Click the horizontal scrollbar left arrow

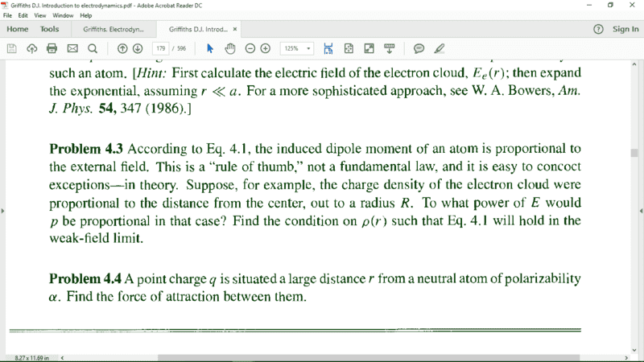point(62,358)
